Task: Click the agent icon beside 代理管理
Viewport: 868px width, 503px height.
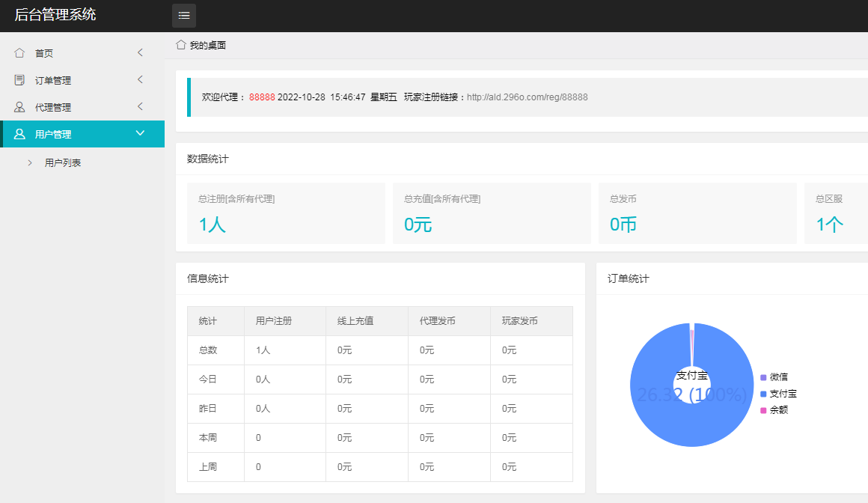Action: point(19,107)
